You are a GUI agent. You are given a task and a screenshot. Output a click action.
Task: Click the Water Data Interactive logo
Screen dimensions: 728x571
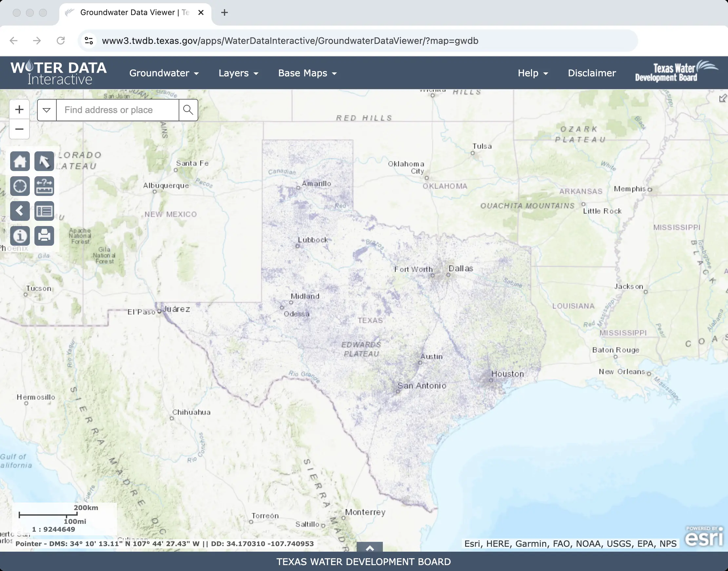click(59, 72)
